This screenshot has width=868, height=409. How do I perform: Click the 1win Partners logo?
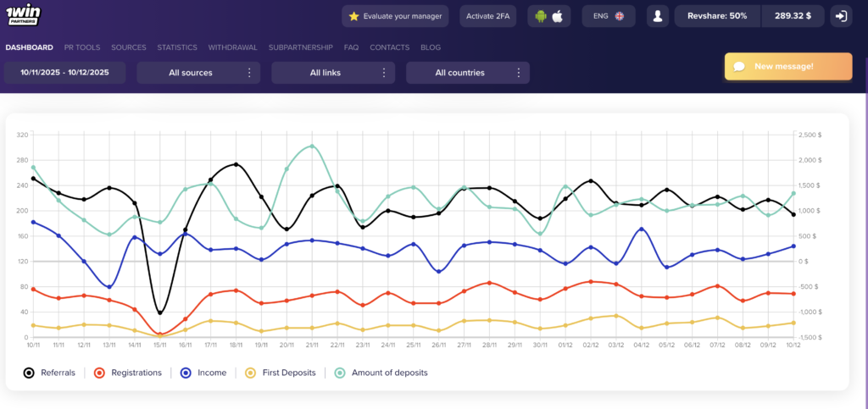27,15
